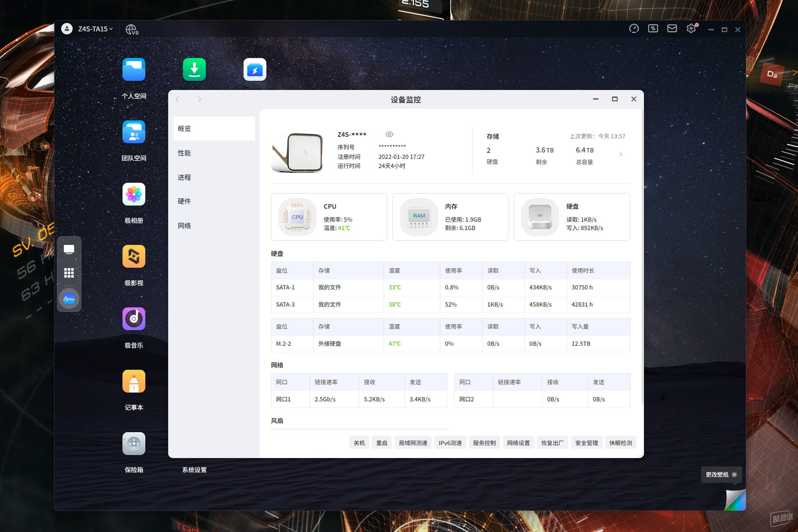
Task: Click the 2022-01-20 17:27 registration time
Action: click(x=401, y=157)
